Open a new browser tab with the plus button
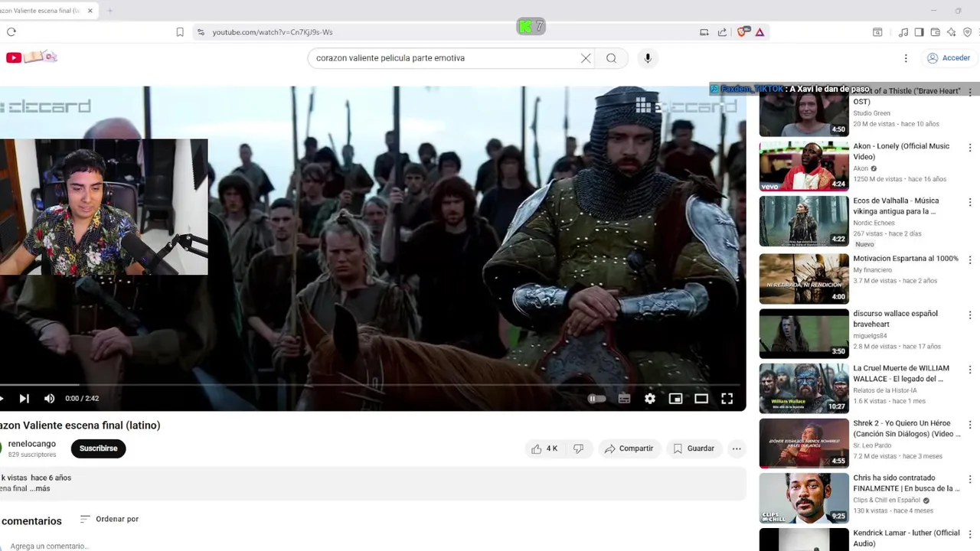The image size is (980, 551). click(109, 11)
